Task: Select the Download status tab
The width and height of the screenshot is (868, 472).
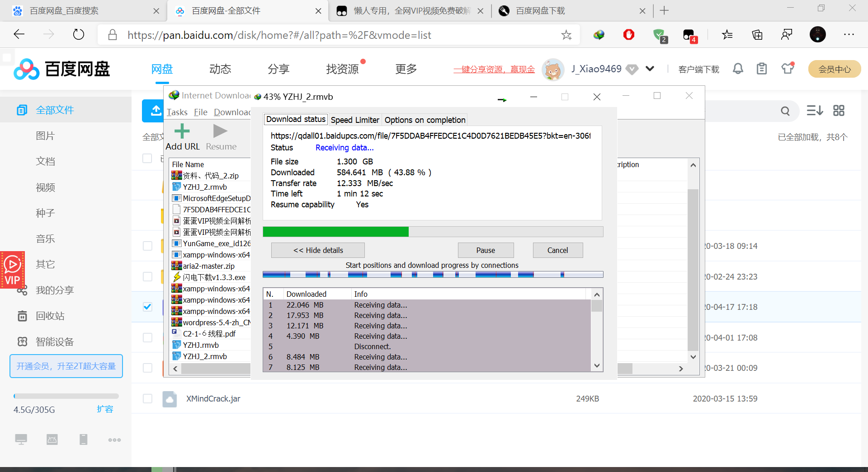Action: [296, 119]
